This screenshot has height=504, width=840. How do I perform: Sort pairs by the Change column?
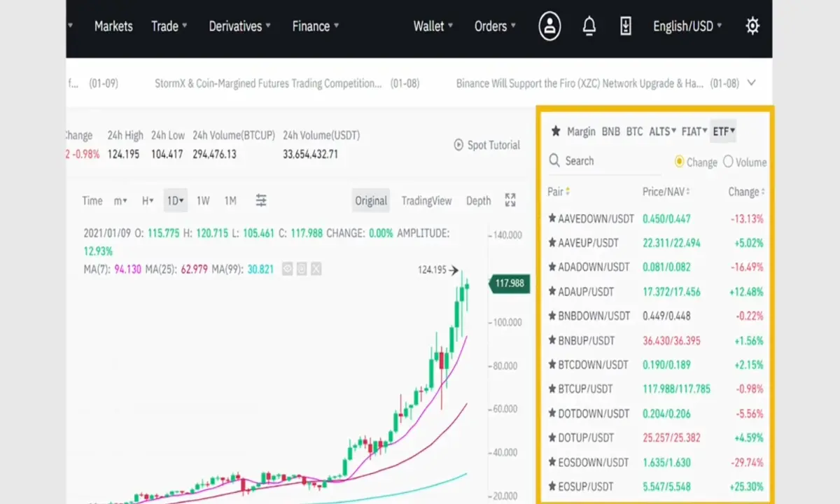[746, 191]
